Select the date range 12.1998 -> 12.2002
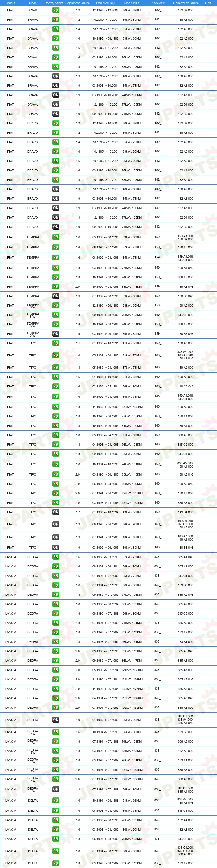The image size is (217, 868). click(x=105, y=10)
